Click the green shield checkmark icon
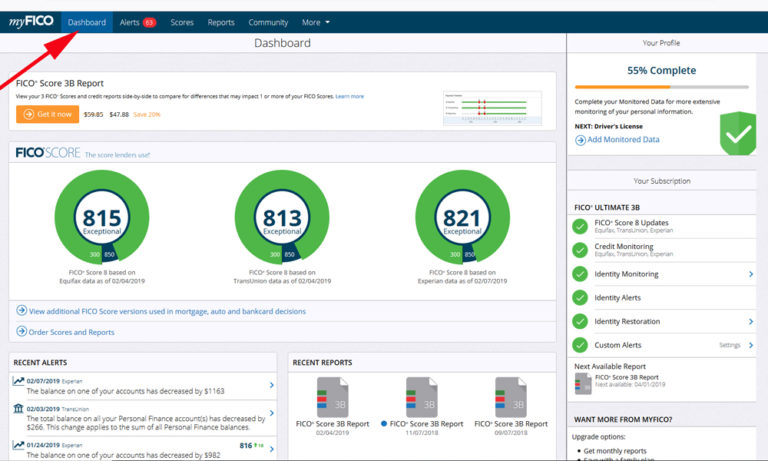Screen dimensions: 768x461 (x=738, y=134)
